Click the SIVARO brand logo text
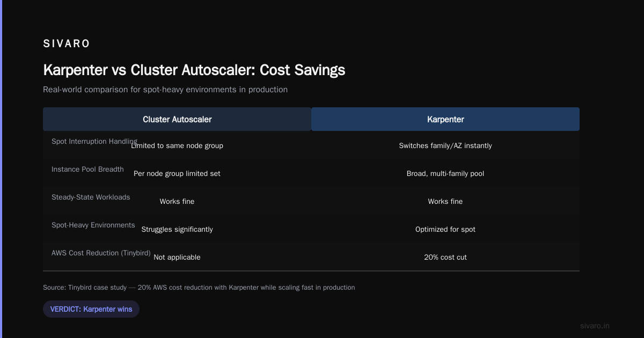 click(67, 44)
